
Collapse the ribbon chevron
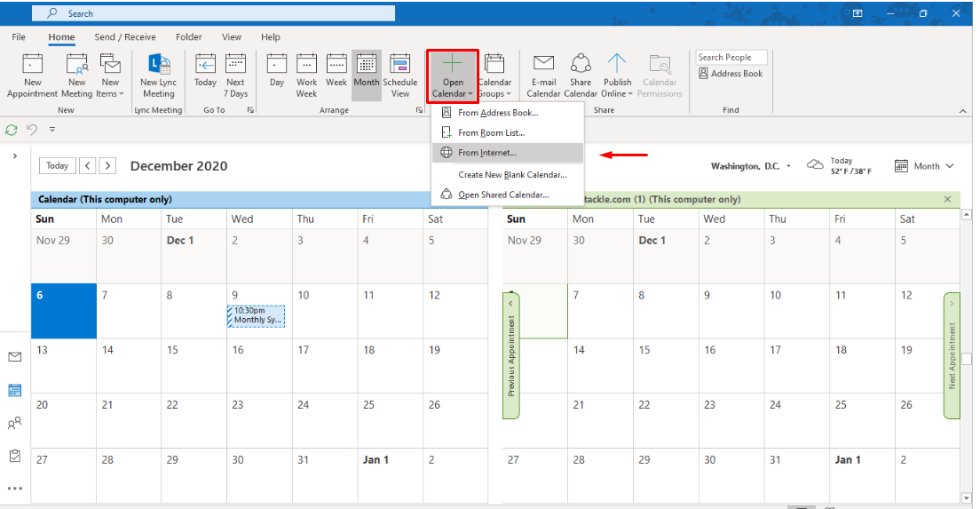click(x=962, y=111)
